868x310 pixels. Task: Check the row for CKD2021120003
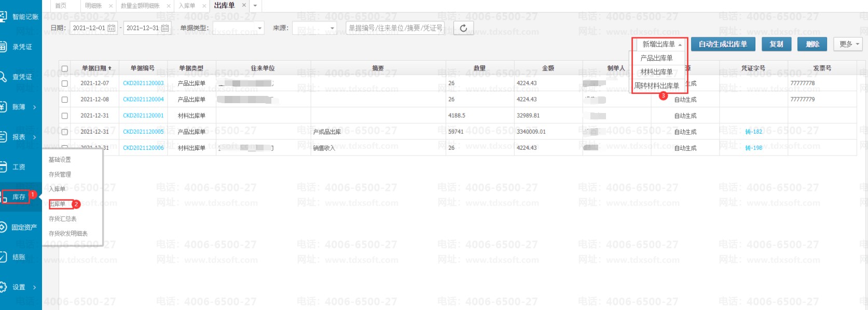[x=65, y=83]
